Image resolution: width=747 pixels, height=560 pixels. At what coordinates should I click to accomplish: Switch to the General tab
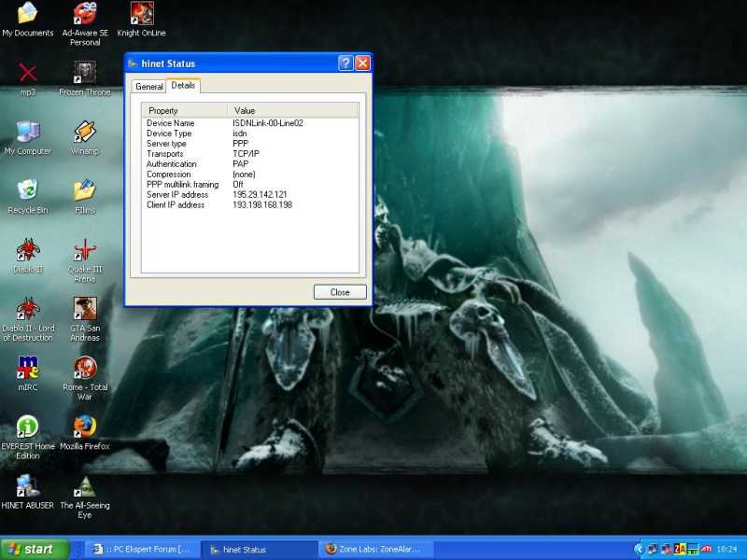coord(149,87)
